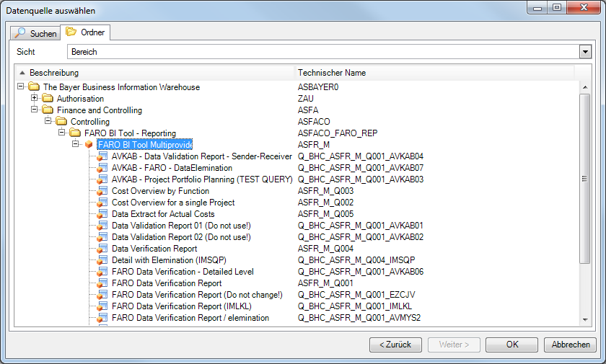Viewport: 606px width, 364px height.
Task: Click the query icon for Detail with Elemination (IMSQP)
Action: pyautogui.click(x=102, y=260)
